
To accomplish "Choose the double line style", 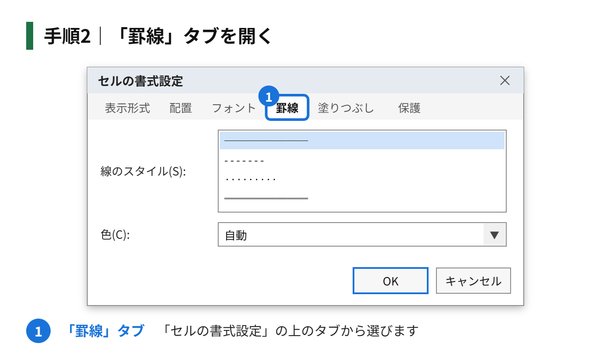I will [362, 198].
